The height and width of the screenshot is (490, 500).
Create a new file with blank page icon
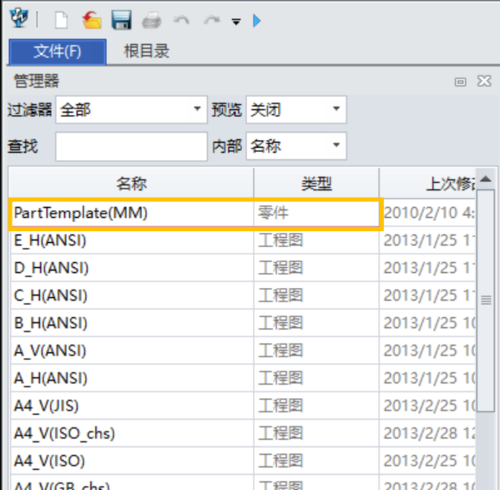click(x=62, y=20)
